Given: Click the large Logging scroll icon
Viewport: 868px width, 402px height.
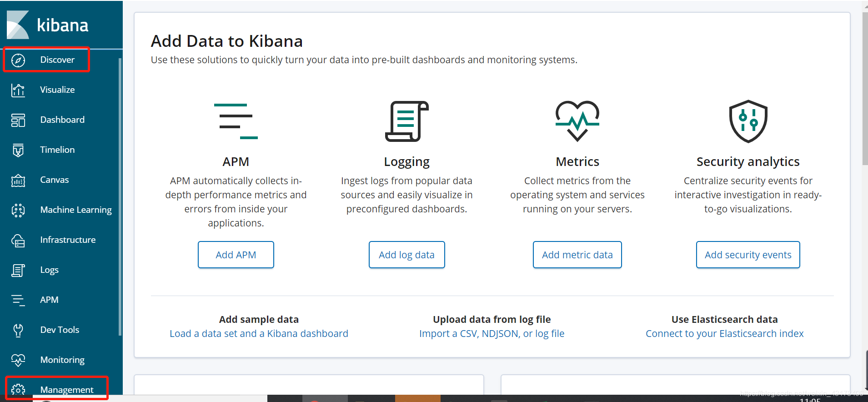Looking at the screenshot, I should point(407,121).
